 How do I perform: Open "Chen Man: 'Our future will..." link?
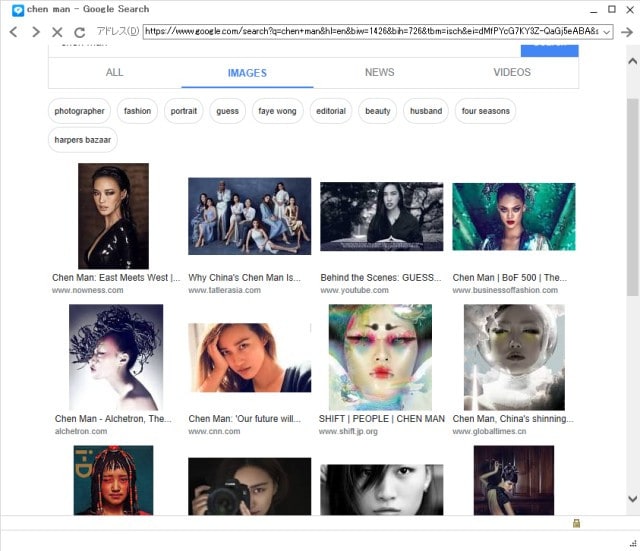244,419
